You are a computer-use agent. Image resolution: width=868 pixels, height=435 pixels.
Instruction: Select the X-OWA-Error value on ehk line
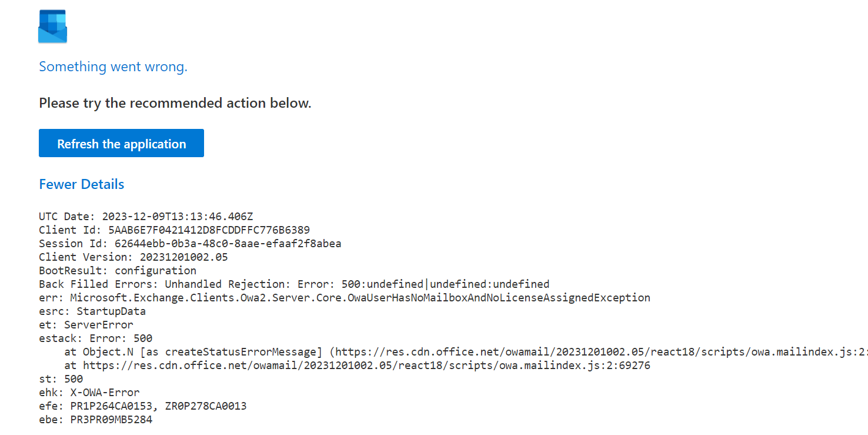click(x=106, y=392)
